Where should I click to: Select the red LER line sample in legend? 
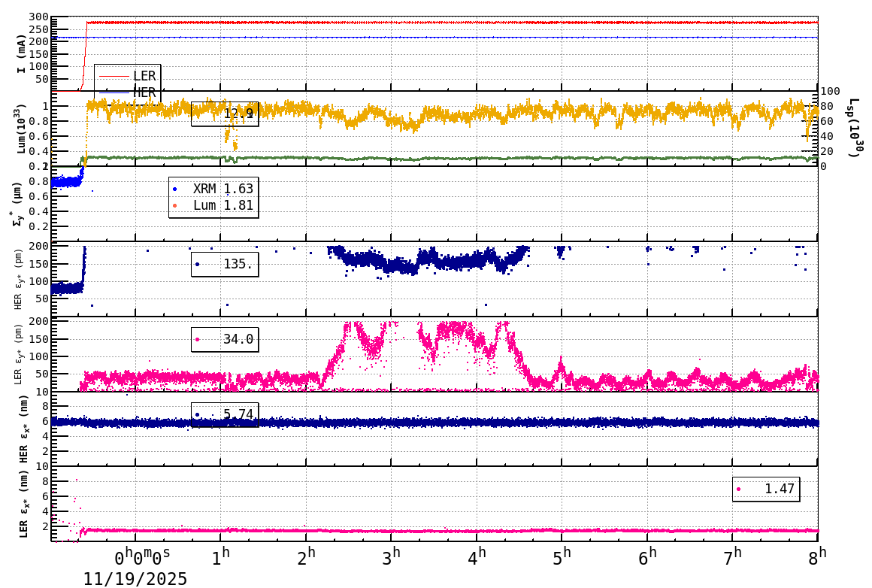[114, 76]
